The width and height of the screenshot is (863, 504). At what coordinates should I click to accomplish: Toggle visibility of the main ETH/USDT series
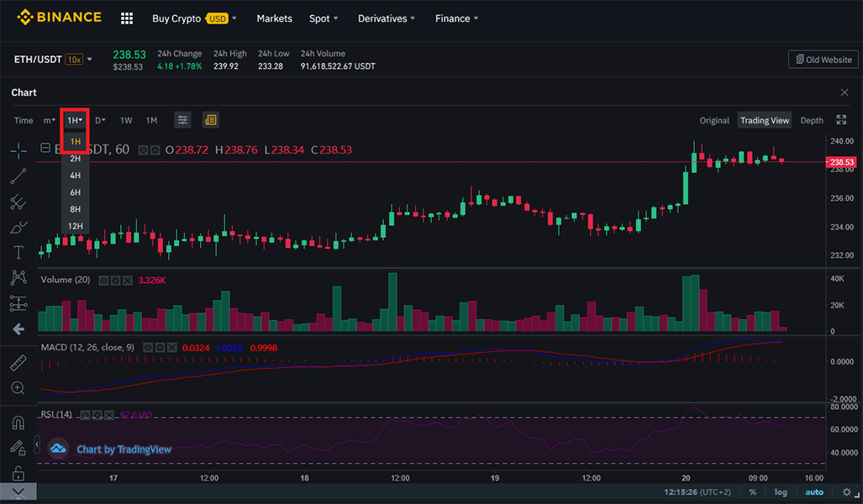[x=143, y=150]
